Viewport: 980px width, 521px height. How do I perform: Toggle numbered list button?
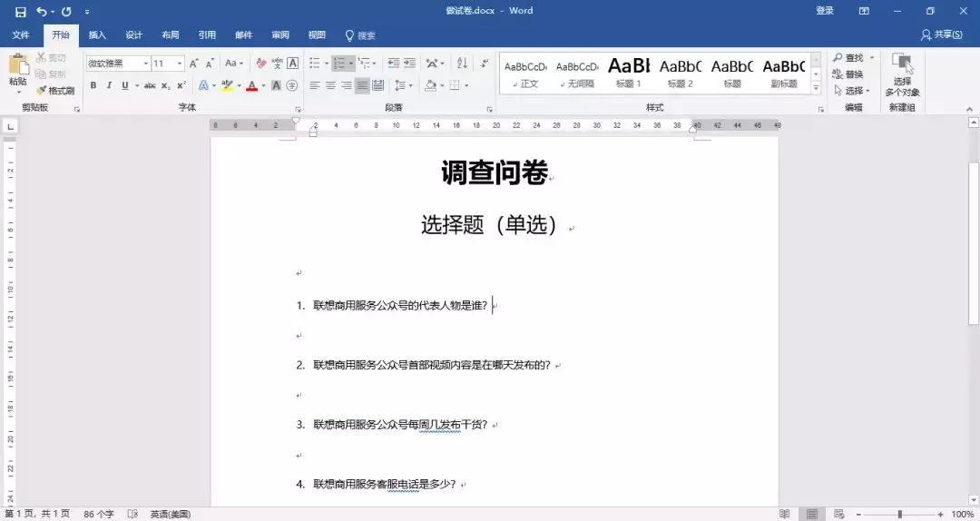(x=339, y=64)
